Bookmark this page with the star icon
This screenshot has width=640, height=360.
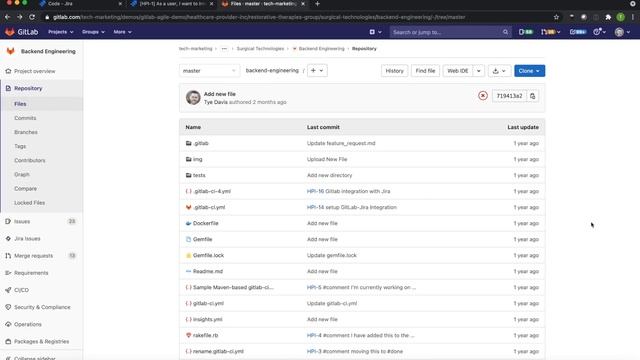coord(556,17)
